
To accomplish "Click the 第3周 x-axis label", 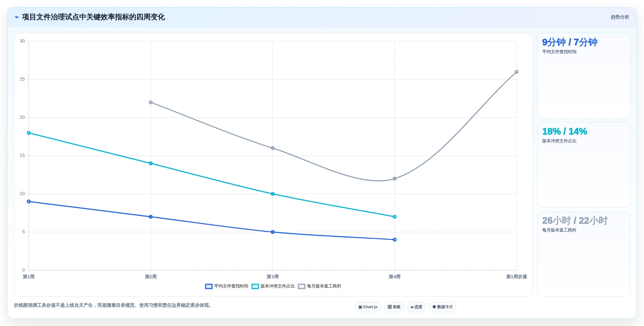I will click(x=273, y=277).
